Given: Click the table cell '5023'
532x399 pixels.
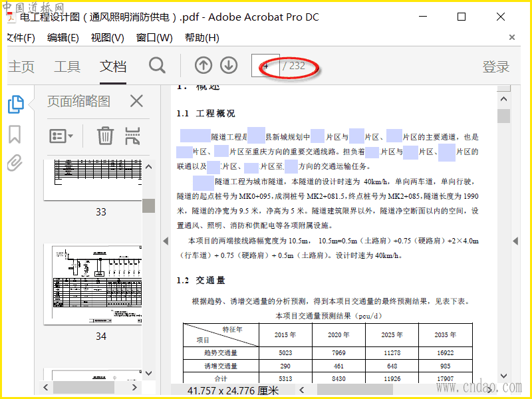Looking at the screenshot, I should point(285,353).
